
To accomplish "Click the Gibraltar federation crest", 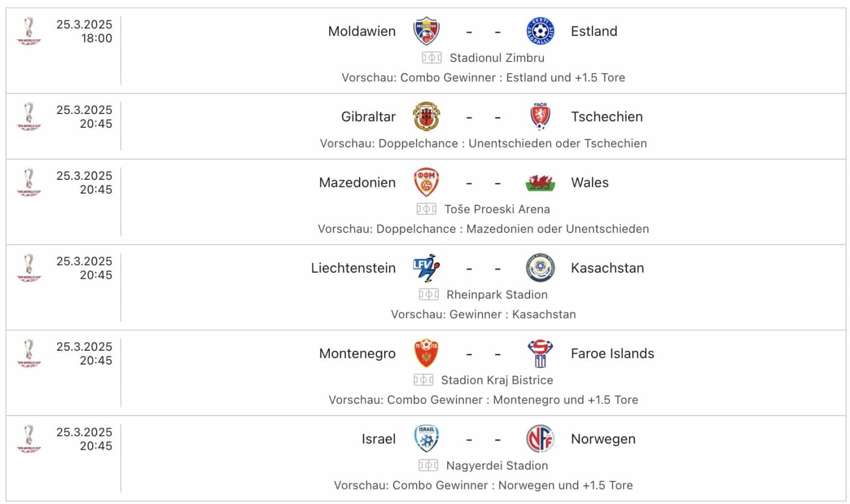I will coord(427,117).
